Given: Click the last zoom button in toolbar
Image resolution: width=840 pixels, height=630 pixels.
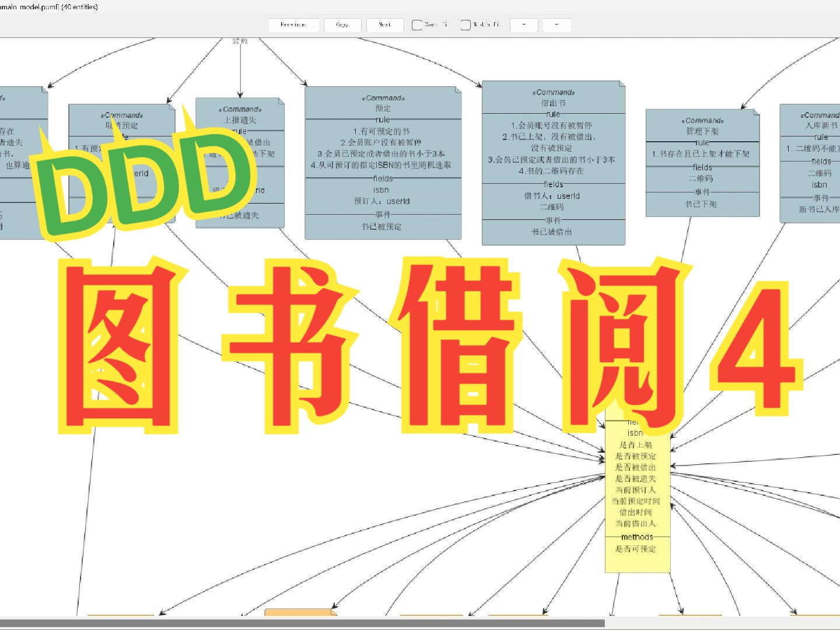Looking at the screenshot, I should click(x=556, y=24).
